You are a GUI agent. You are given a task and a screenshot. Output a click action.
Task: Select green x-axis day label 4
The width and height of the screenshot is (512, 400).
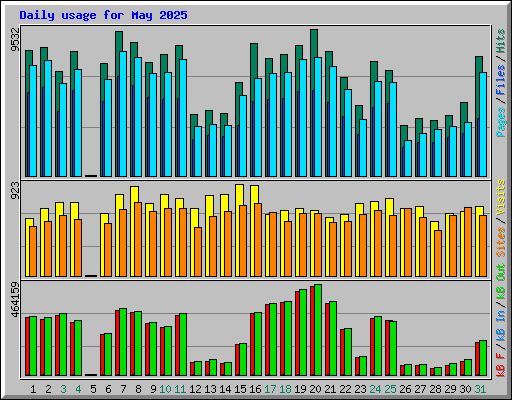pyautogui.click(x=78, y=389)
